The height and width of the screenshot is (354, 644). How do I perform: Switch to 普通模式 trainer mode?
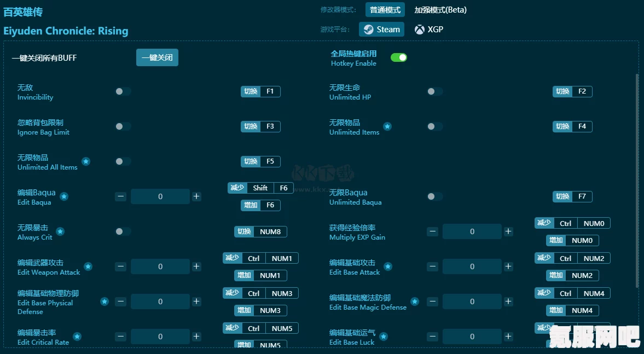[x=385, y=10]
